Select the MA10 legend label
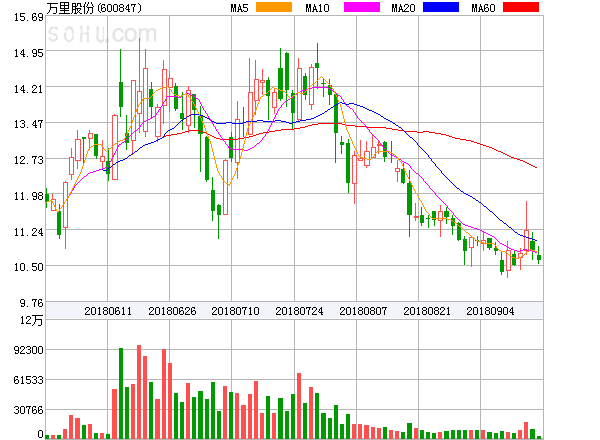Viewport: 600px width, 440px height. [x=318, y=8]
